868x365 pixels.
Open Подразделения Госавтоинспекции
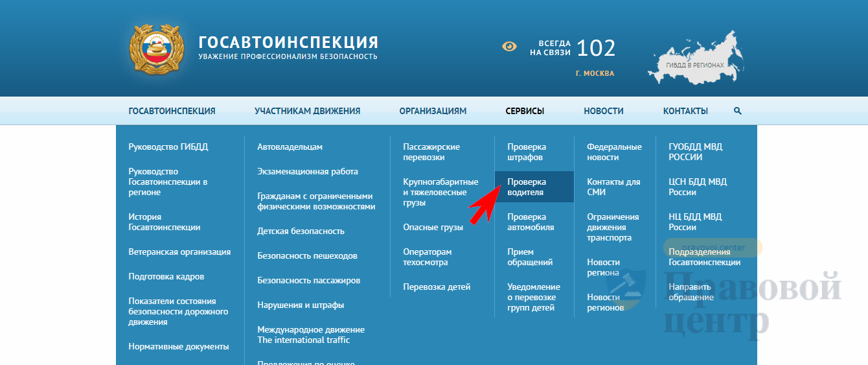coord(705,257)
